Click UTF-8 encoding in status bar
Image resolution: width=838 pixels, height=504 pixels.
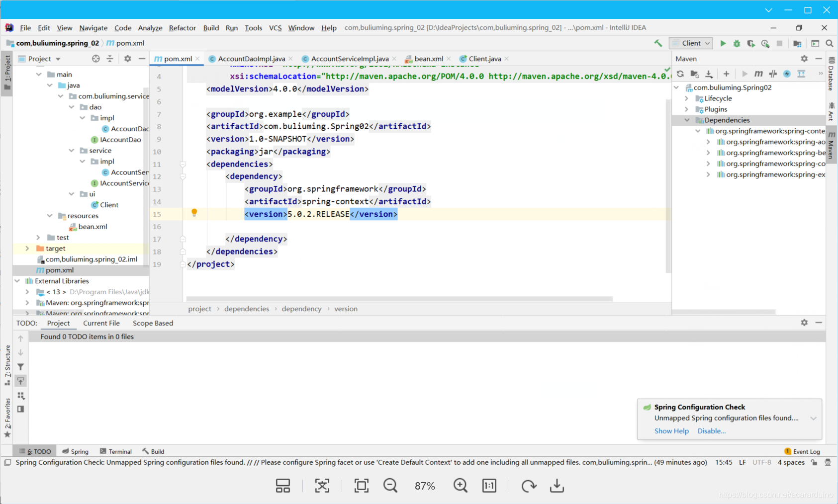761,462
